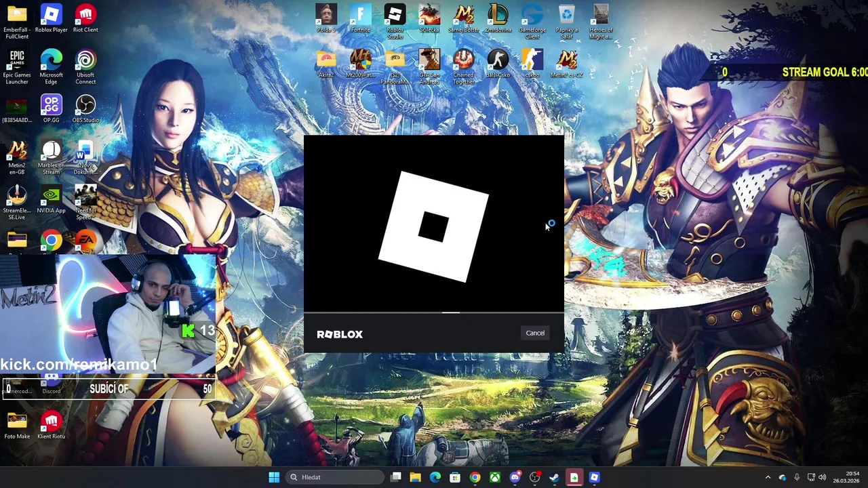The height and width of the screenshot is (488, 868).
Task: Select the Akira2 folder
Action: (326, 64)
